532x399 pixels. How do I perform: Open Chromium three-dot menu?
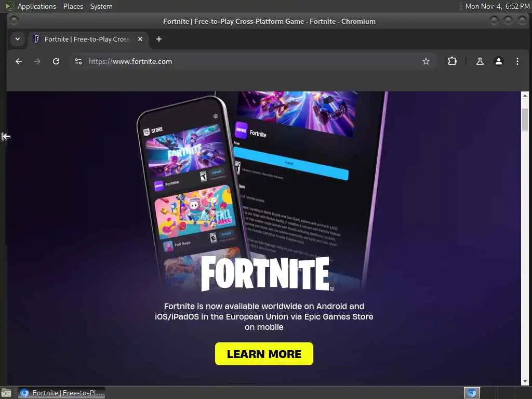[x=517, y=61]
